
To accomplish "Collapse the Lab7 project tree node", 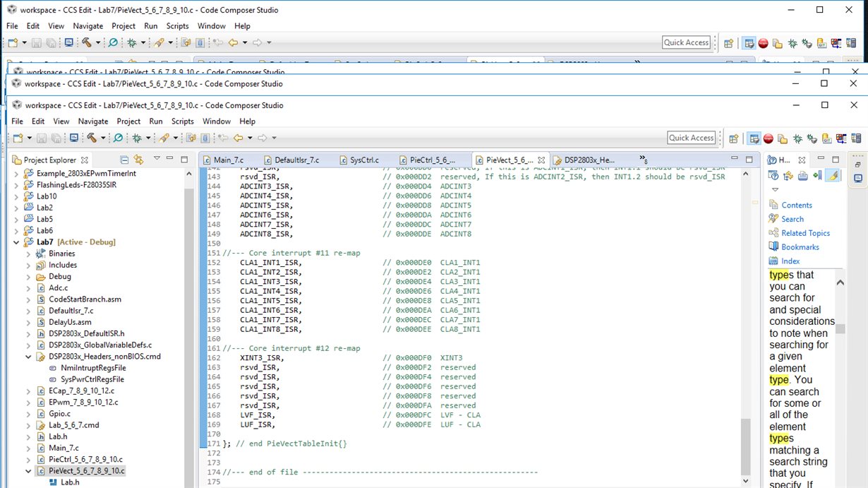I will point(17,242).
